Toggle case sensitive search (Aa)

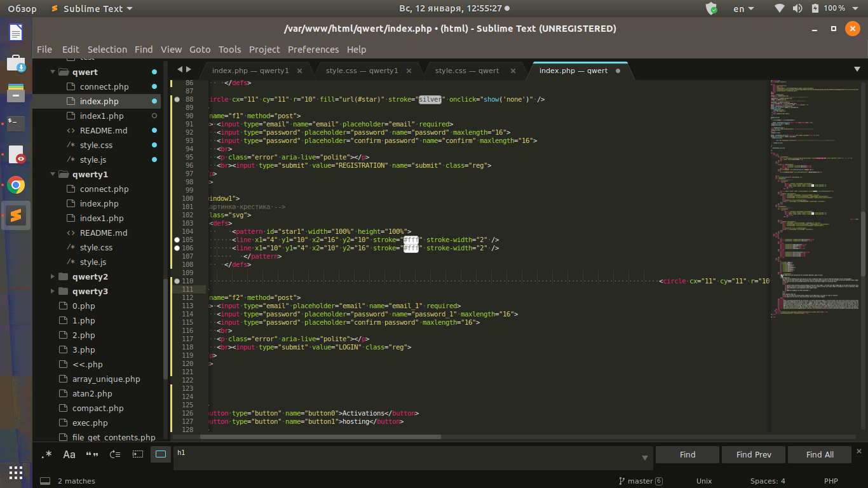[69, 454]
